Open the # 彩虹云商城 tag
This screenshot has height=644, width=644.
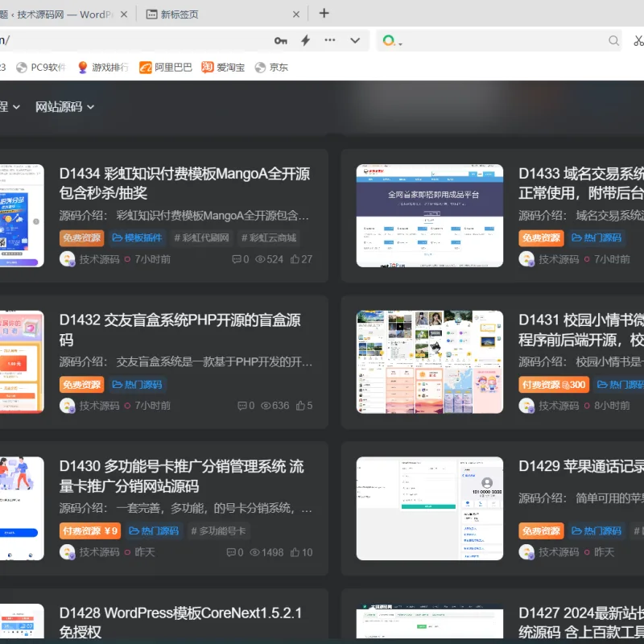(269, 237)
